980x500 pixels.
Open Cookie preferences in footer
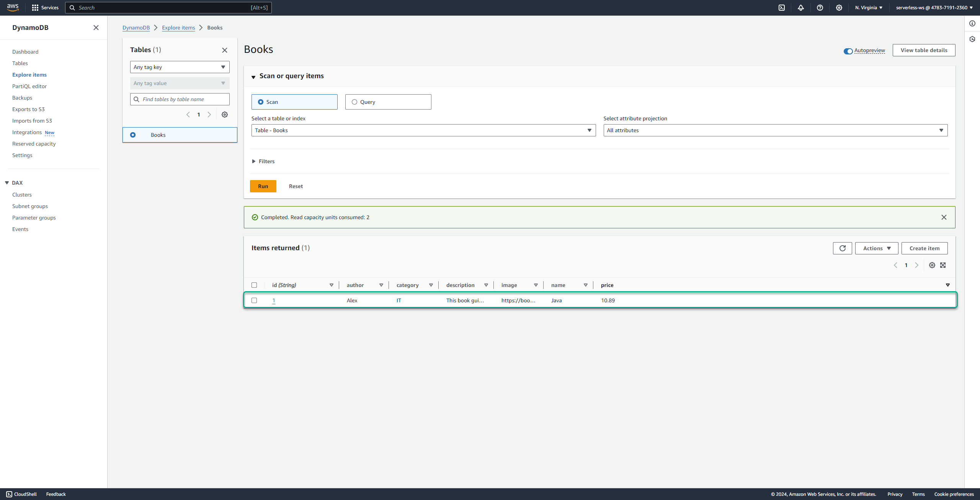[x=954, y=494]
